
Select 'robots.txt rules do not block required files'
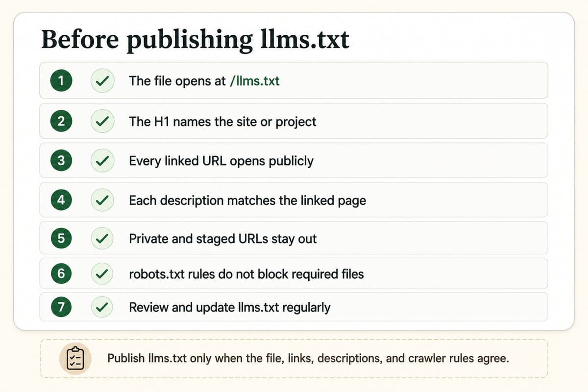246,273
